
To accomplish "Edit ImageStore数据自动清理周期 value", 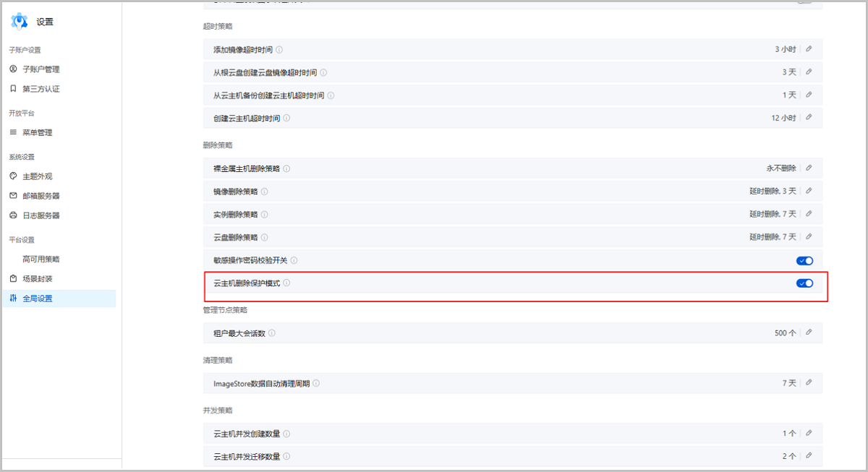I will (809, 383).
